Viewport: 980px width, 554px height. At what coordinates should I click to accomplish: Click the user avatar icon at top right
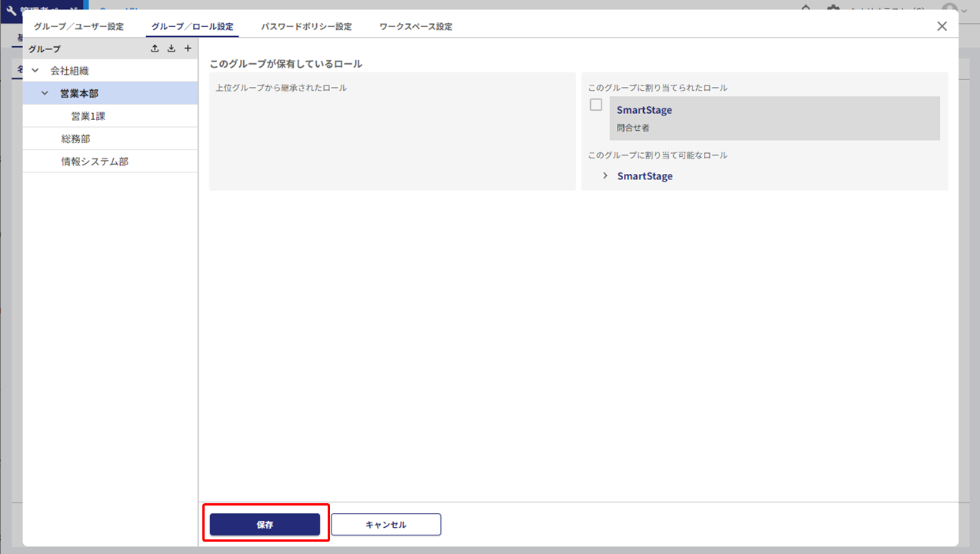pyautogui.click(x=950, y=8)
